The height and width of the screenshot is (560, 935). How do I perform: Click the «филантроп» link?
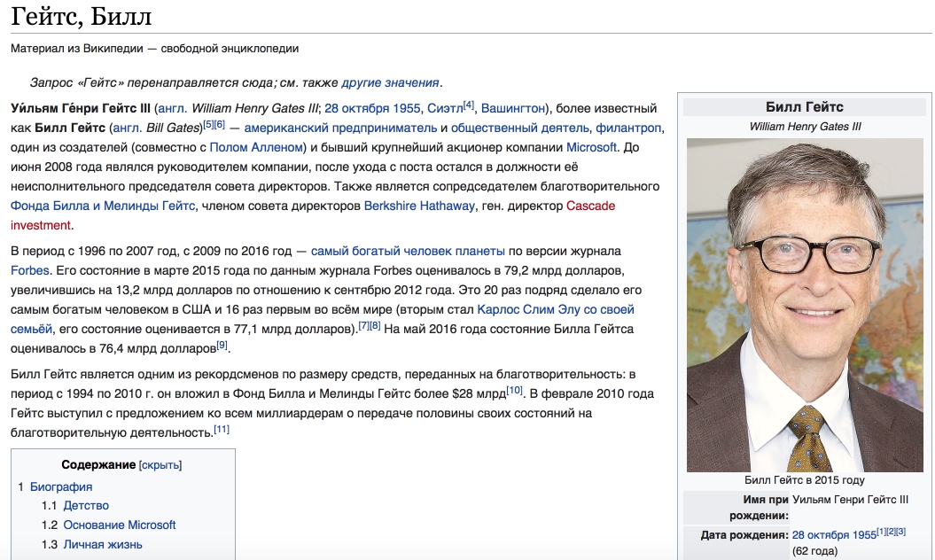coord(629,128)
